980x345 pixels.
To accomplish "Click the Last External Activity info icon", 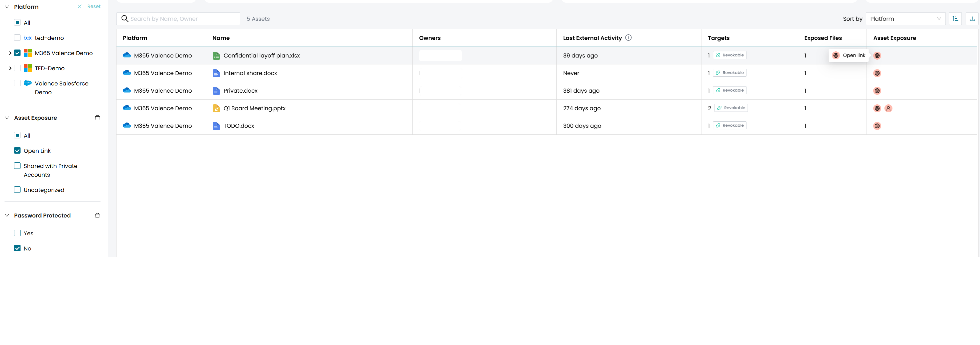I will point(628,38).
